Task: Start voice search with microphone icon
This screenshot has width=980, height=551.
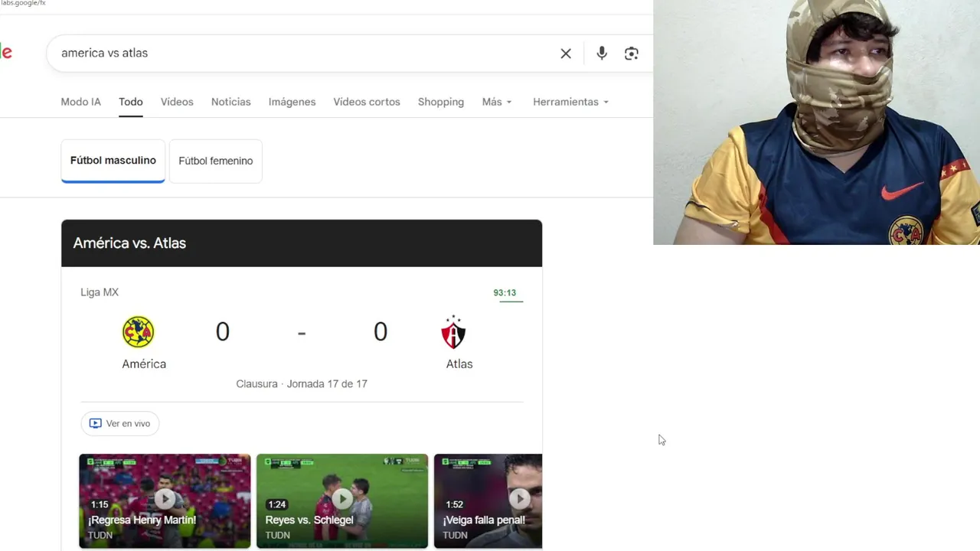Action: (x=602, y=54)
